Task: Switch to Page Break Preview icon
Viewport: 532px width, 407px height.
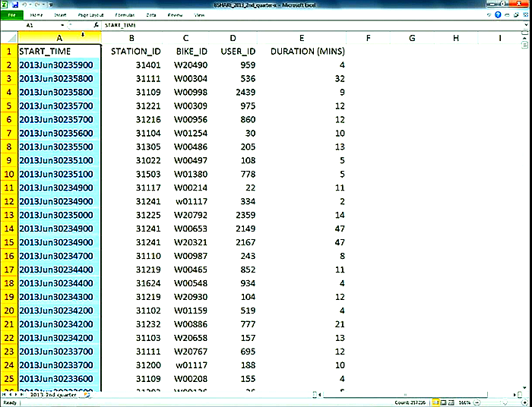Action: [x=451, y=403]
